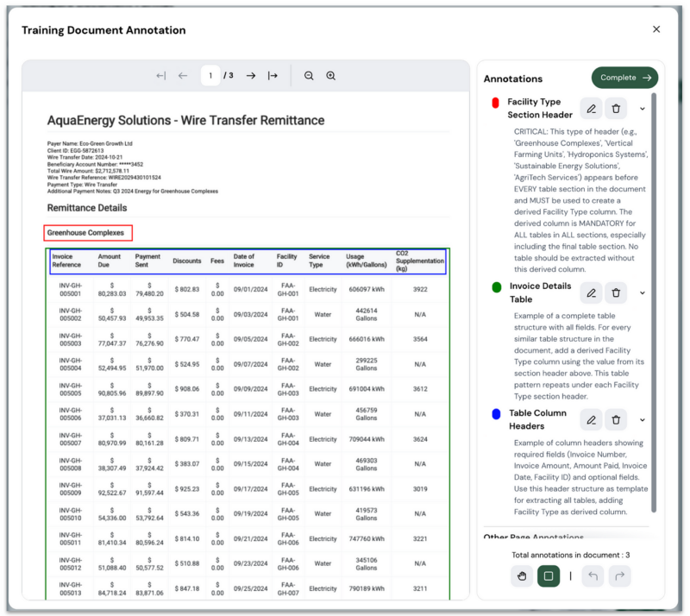Zoom in the document view
Image resolution: width=690 pixels, height=616 pixels.
click(x=331, y=76)
